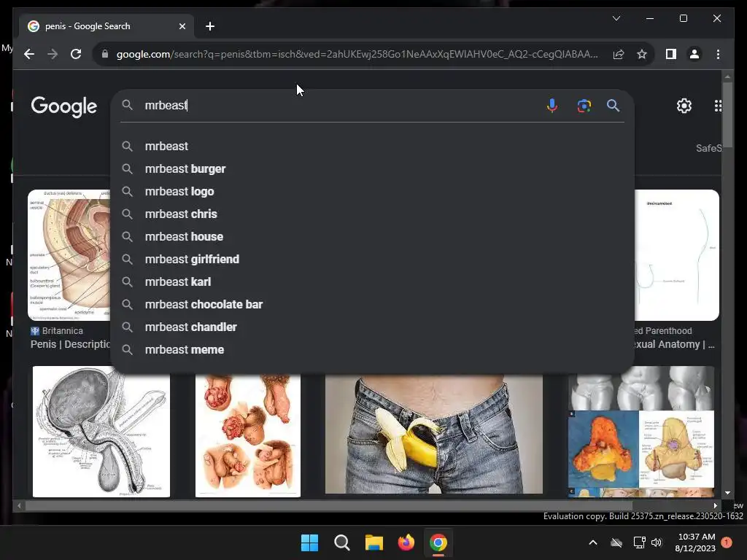This screenshot has width=747, height=560.
Task: Choose suggestion 'mrbeast chocolate bar'
Action: click(x=373, y=305)
